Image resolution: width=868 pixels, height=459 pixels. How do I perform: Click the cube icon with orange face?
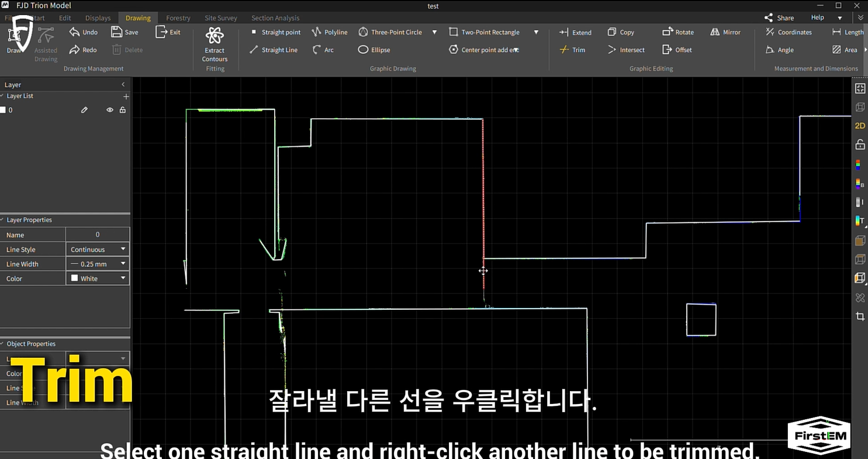860,278
